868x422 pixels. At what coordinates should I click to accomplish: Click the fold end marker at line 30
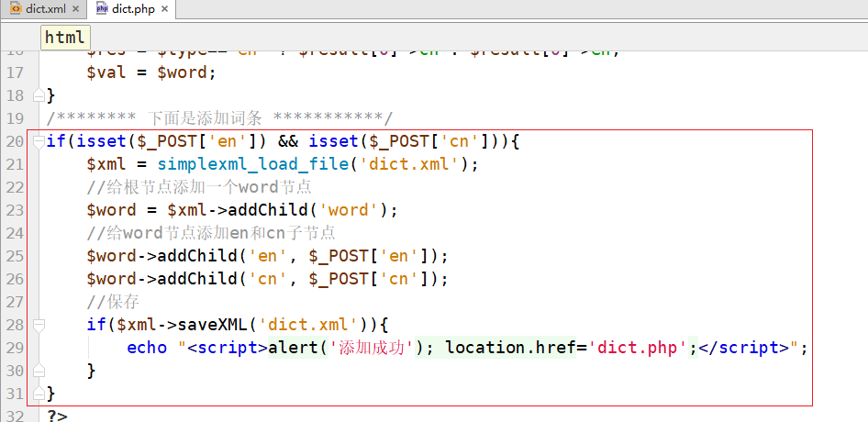pos(38,371)
